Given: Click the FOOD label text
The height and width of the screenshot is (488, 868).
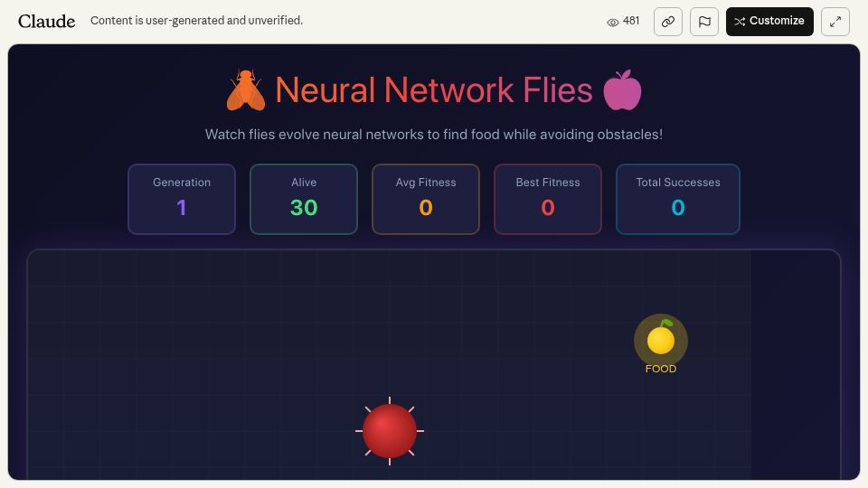Looking at the screenshot, I should tap(661, 369).
